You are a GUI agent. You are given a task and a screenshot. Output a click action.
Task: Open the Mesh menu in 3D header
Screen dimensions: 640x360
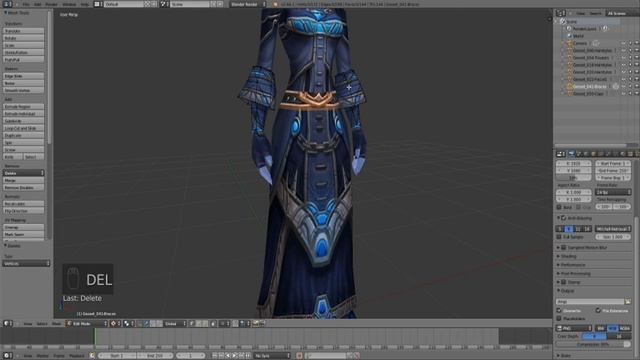[56, 323]
